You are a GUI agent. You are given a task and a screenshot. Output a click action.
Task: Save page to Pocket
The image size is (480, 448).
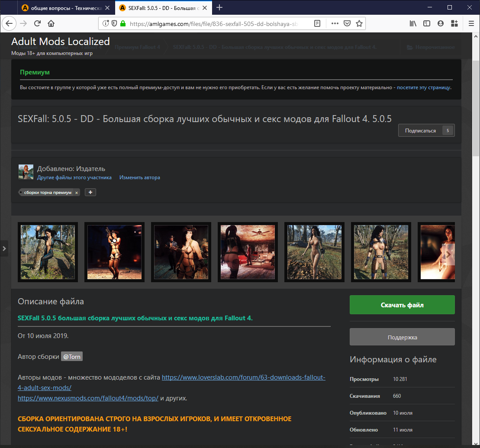(x=347, y=23)
